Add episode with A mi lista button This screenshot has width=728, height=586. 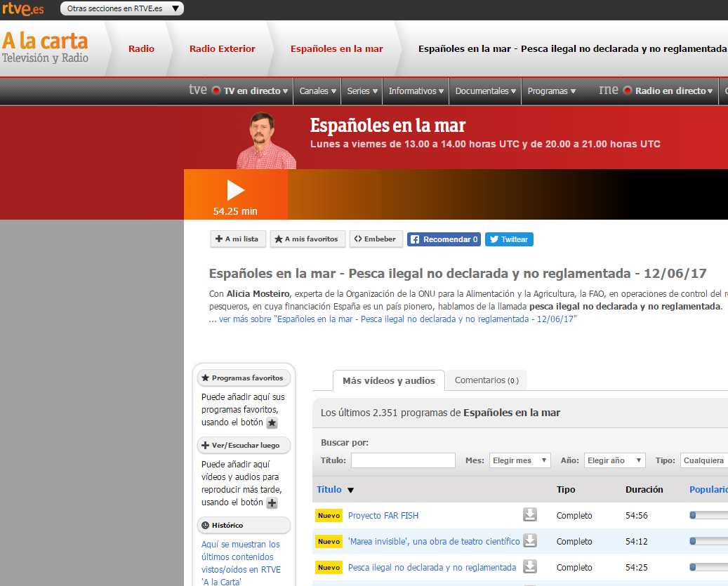(x=237, y=239)
